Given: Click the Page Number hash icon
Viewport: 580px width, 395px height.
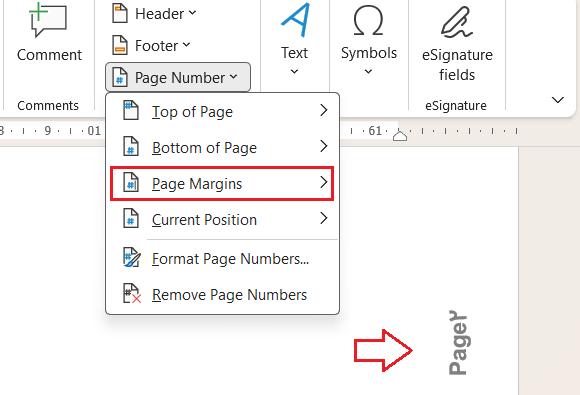Looking at the screenshot, I should click(x=120, y=77).
